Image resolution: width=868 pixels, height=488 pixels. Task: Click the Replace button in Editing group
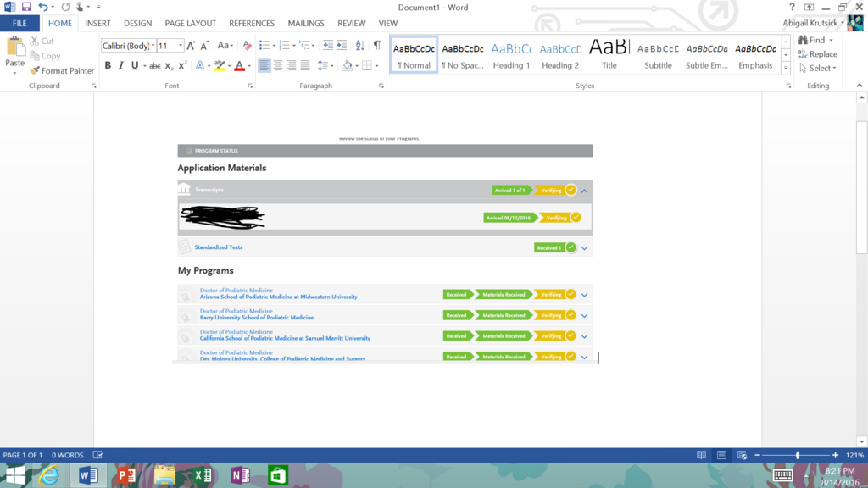[817, 54]
